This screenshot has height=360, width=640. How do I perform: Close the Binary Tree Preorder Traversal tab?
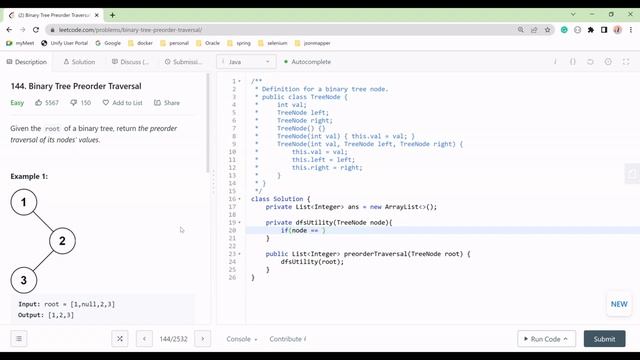(x=97, y=15)
